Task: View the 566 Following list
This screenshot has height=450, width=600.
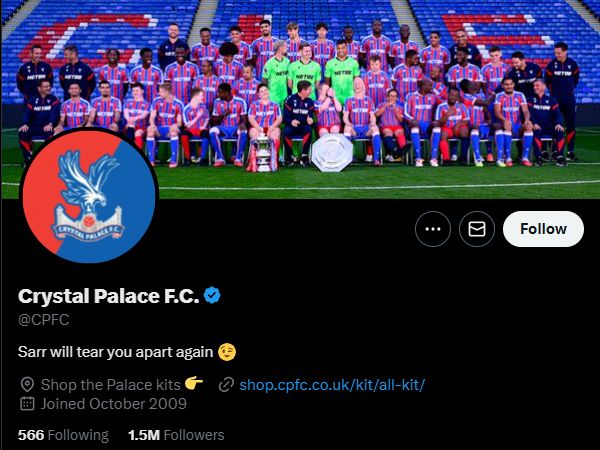Action: point(63,435)
